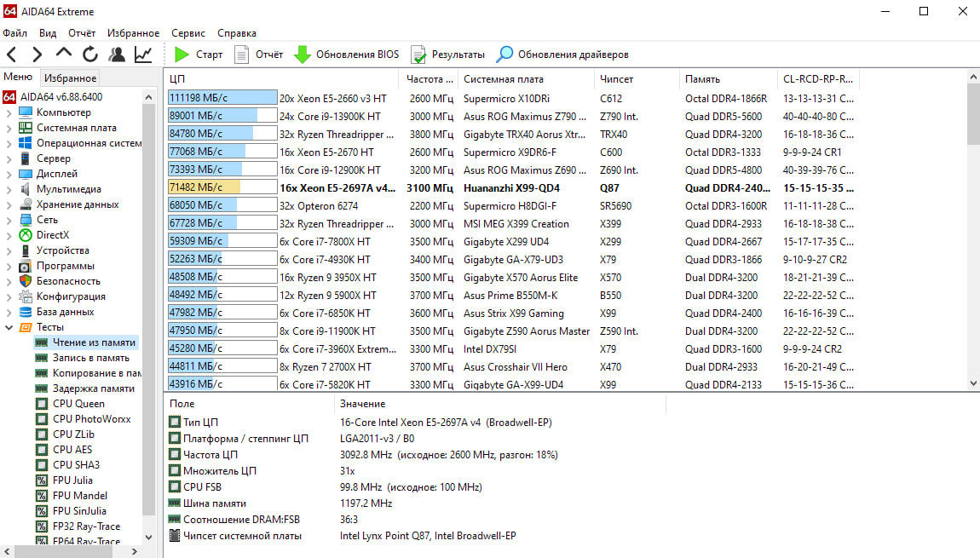
Task: Sort by the Память column header
Action: [x=728, y=79]
